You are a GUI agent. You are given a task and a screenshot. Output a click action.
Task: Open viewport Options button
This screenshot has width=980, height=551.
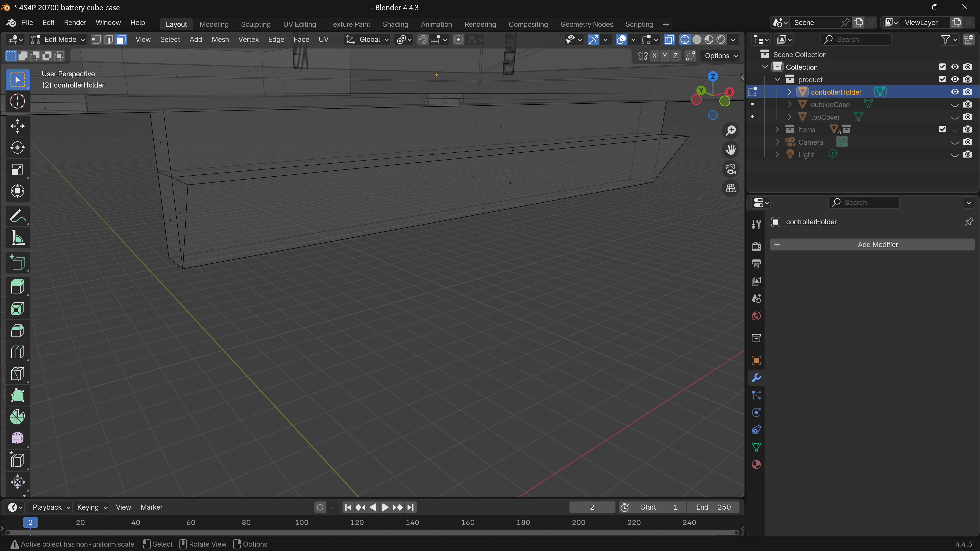coord(720,56)
